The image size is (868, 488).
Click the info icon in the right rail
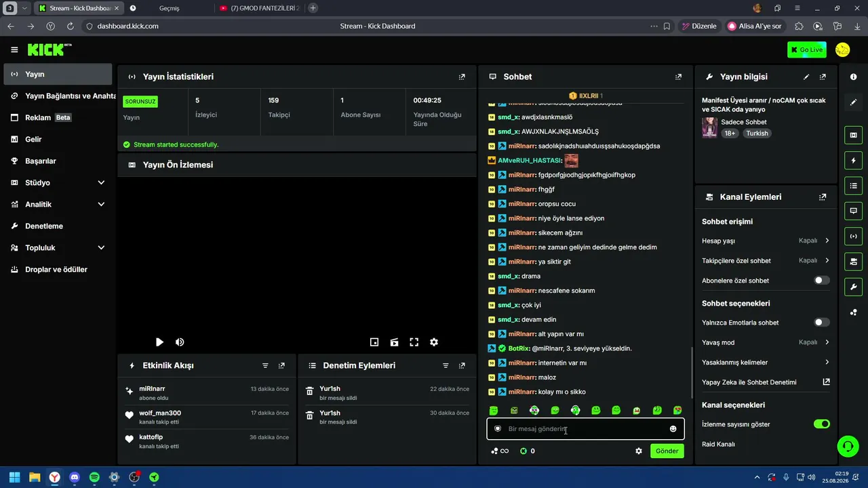(853, 77)
